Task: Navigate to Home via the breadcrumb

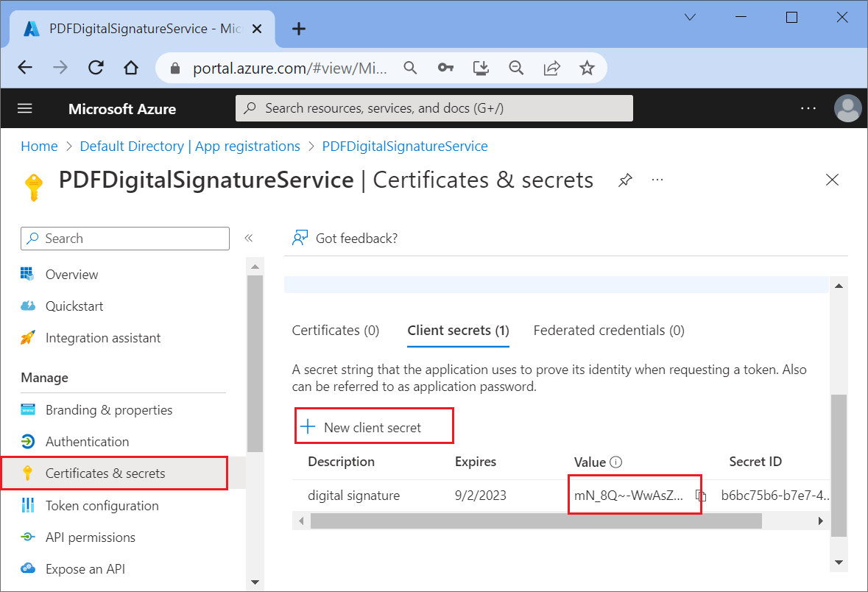Action: (39, 146)
